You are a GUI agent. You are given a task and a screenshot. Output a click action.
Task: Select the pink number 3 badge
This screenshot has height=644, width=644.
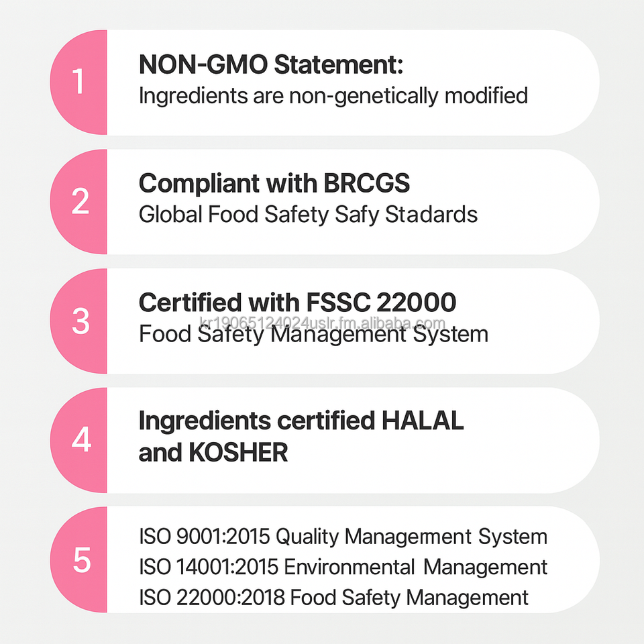[x=80, y=321]
